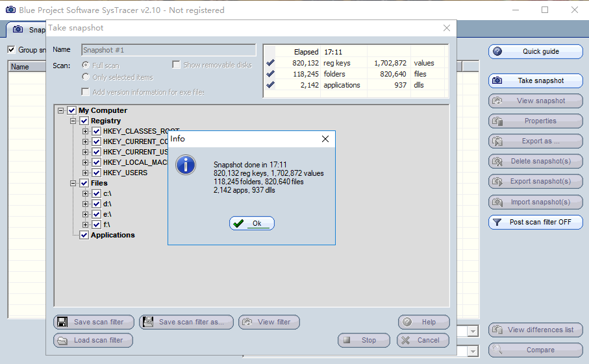Screen dimensions: 589x364
Task: Expand the e:\ drive node
Action: (85, 214)
